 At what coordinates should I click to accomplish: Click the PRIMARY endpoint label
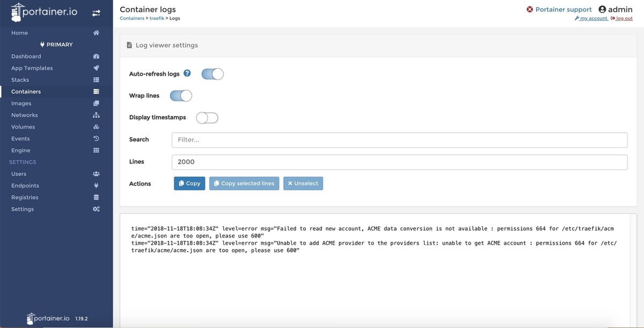[x=56, y=45]
